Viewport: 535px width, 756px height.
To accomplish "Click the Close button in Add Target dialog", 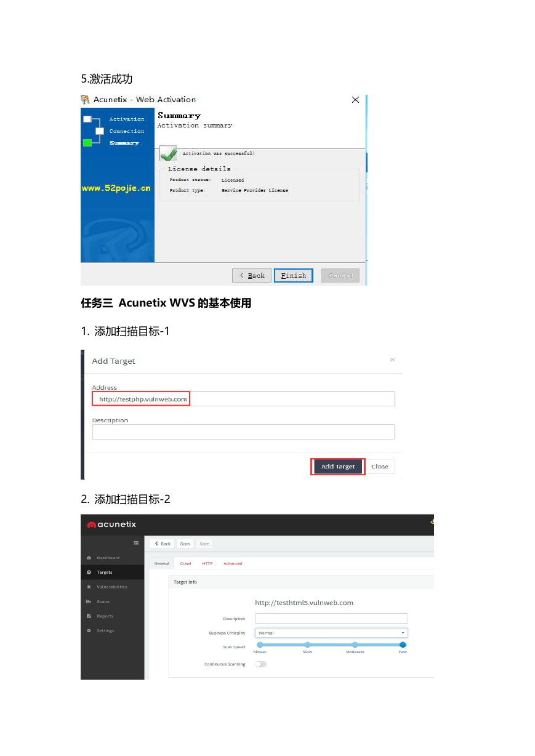I will (x=380, y=467).
